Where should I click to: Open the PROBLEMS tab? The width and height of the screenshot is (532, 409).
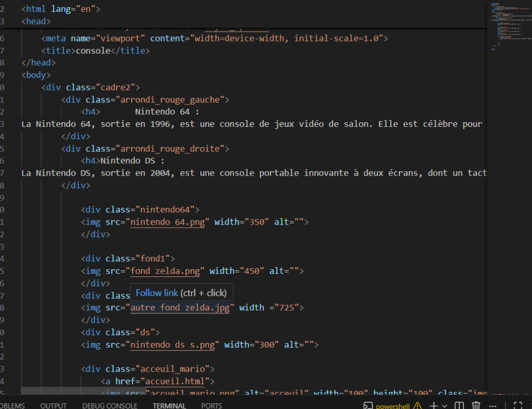11,406
